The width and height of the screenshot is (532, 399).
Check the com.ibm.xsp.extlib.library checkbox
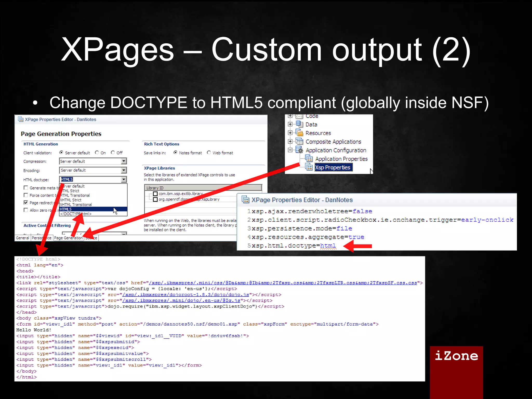coord(155,194)
